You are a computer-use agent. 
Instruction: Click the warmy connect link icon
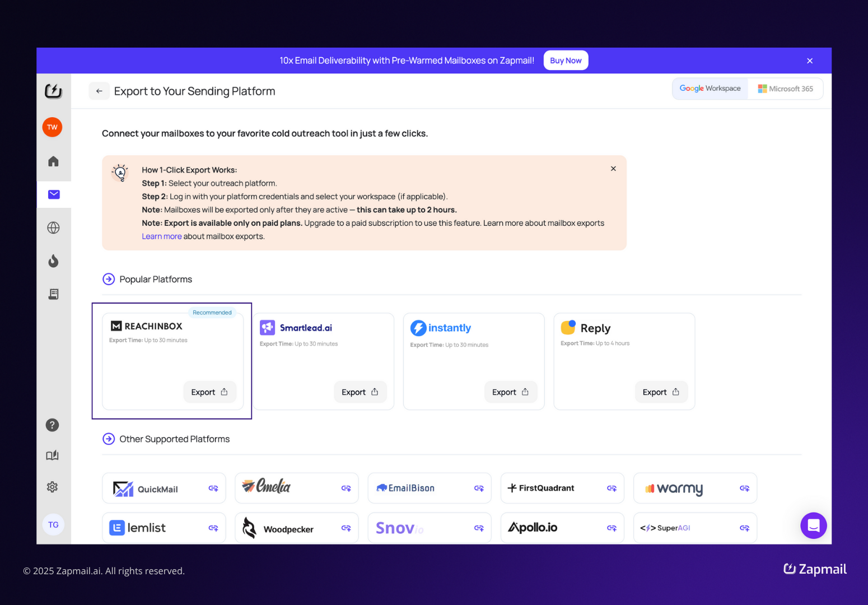[744, 488]
